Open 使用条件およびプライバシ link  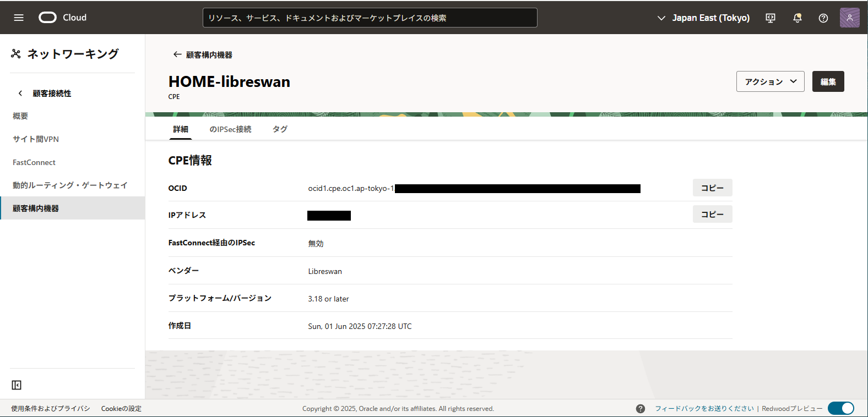pos(51,409)
